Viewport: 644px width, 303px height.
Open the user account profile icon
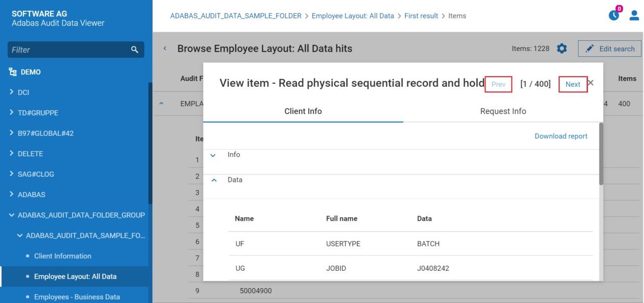[x=634, y=15]
